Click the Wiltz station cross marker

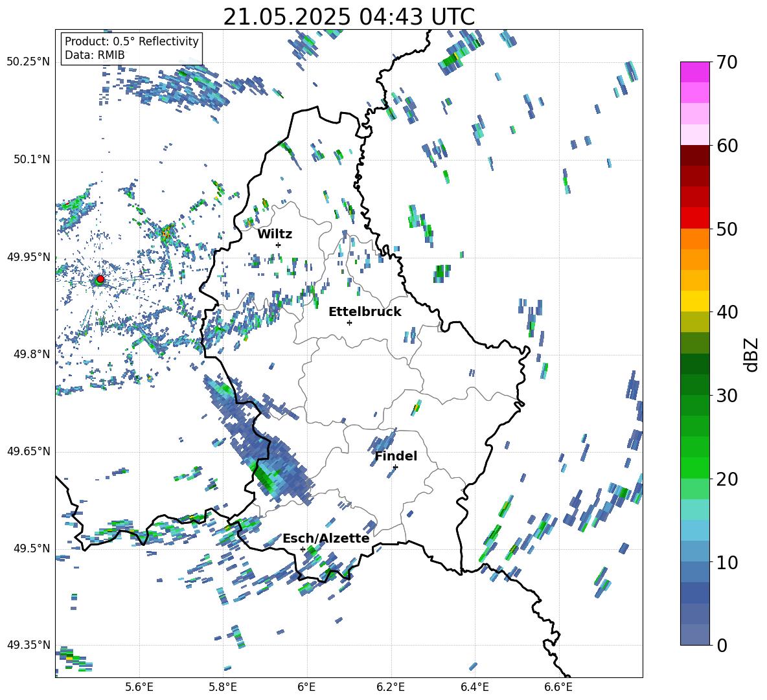tap(279, 245)
